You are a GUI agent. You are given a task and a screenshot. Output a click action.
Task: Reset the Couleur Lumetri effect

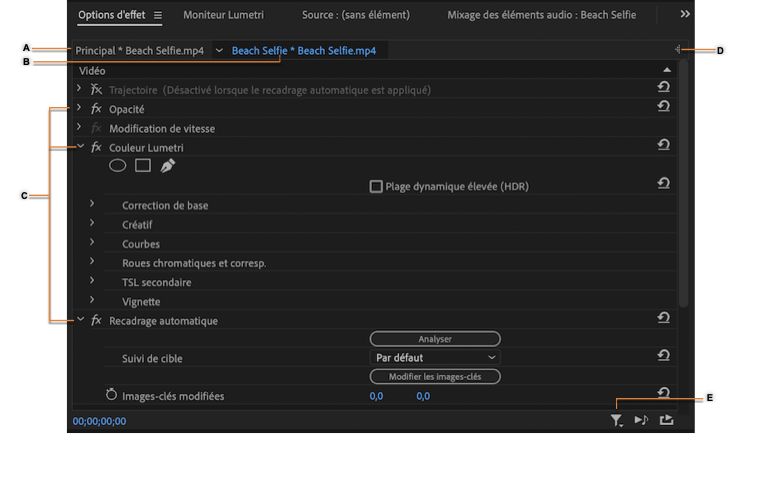click(x=664, y=145)
